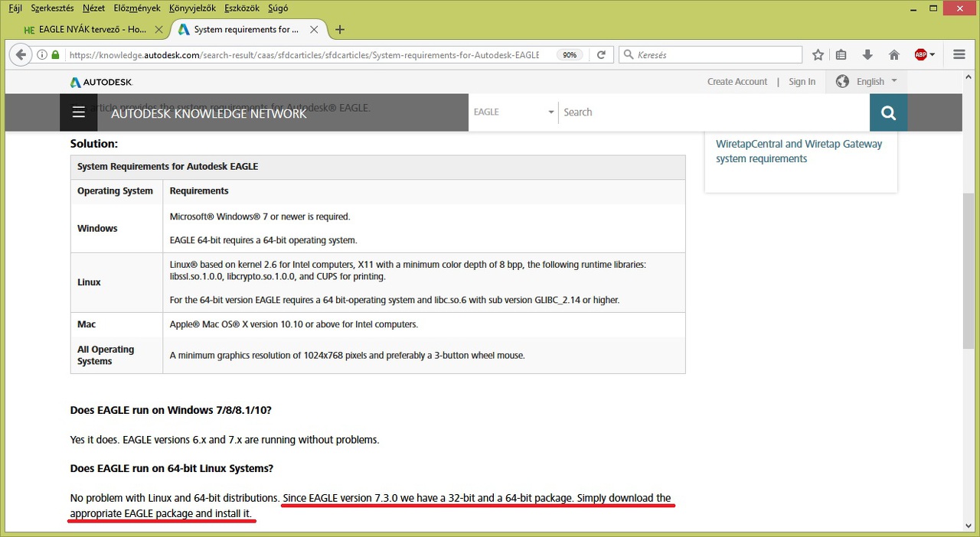The image size is (980, 537).
Task: Switch to the EAGLE NYÁK tervező tab
Action: (92, 30)
